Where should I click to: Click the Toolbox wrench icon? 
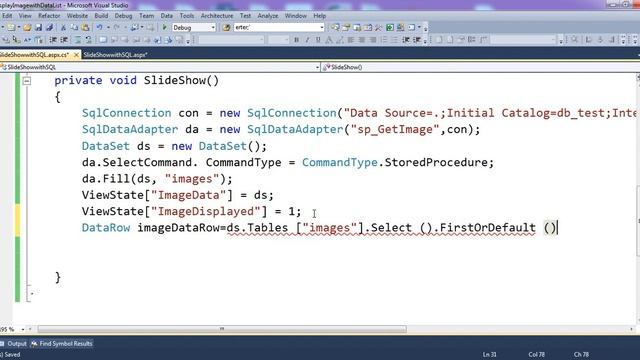tap(378, 27)
